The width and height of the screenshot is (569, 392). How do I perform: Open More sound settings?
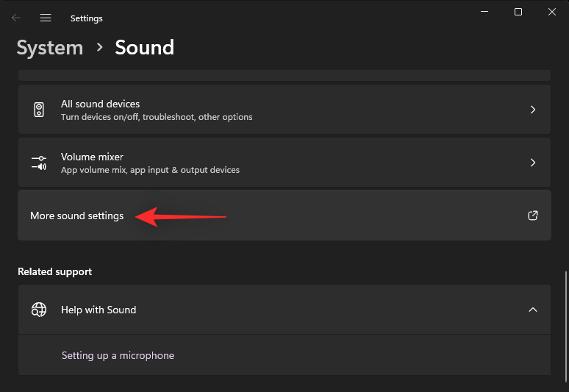(x=77, y=215)
